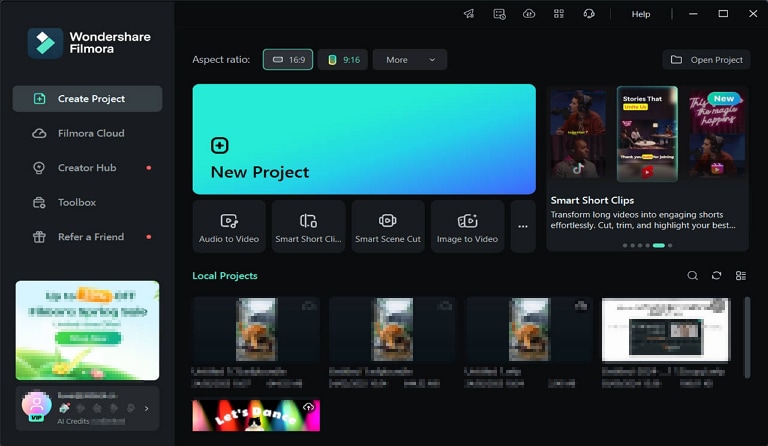Click the folder icon in Open Project

click(x=676, y=60)
